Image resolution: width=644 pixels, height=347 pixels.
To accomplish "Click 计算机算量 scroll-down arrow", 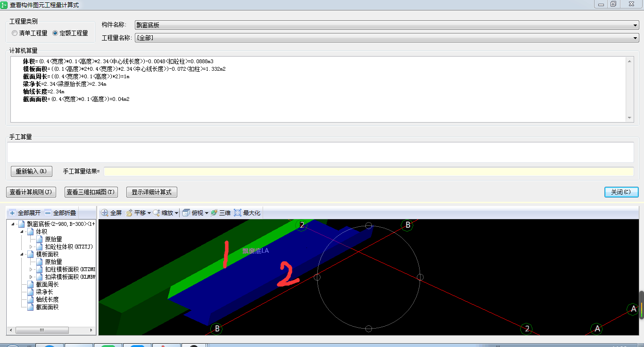I will point(630,118).
